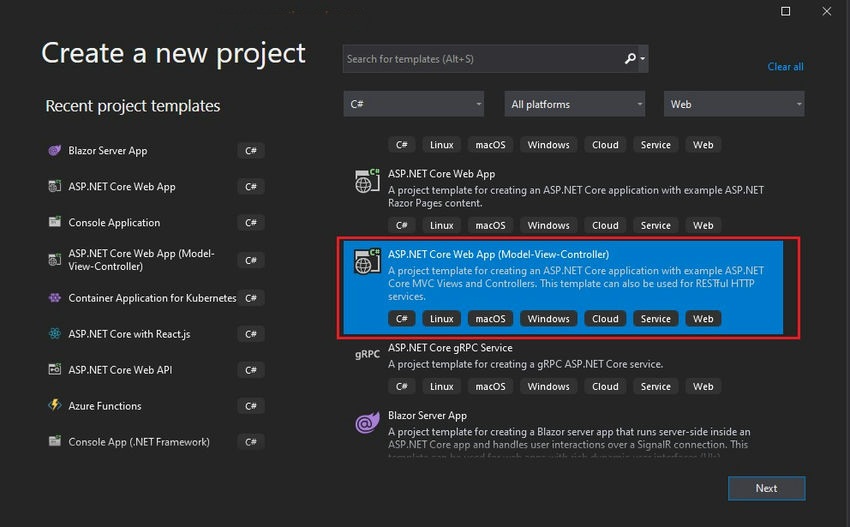The width and height of the screenshot is (850, 527).
Task: Click the Console App (.NET Framework) icon
Action: pos(54,441)
